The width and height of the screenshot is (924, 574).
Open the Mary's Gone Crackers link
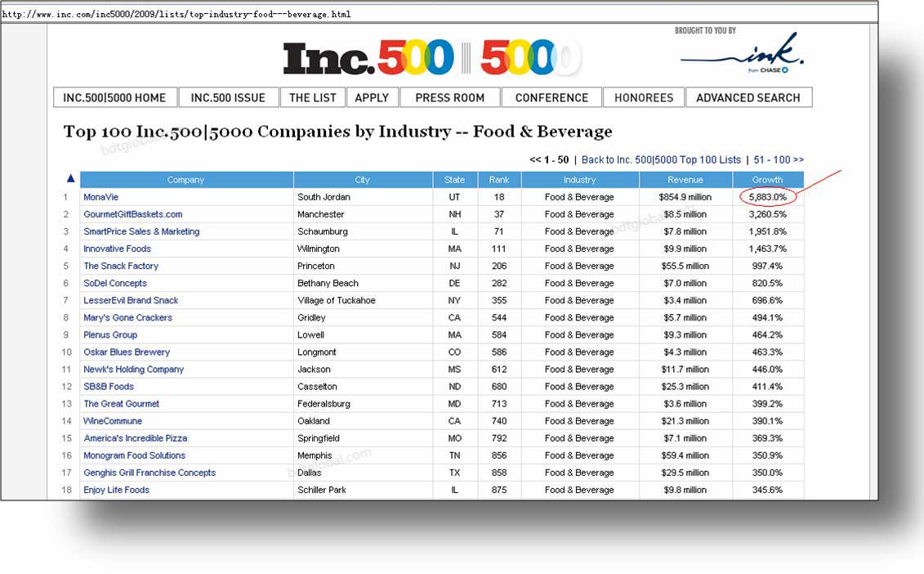pos(128,317)
